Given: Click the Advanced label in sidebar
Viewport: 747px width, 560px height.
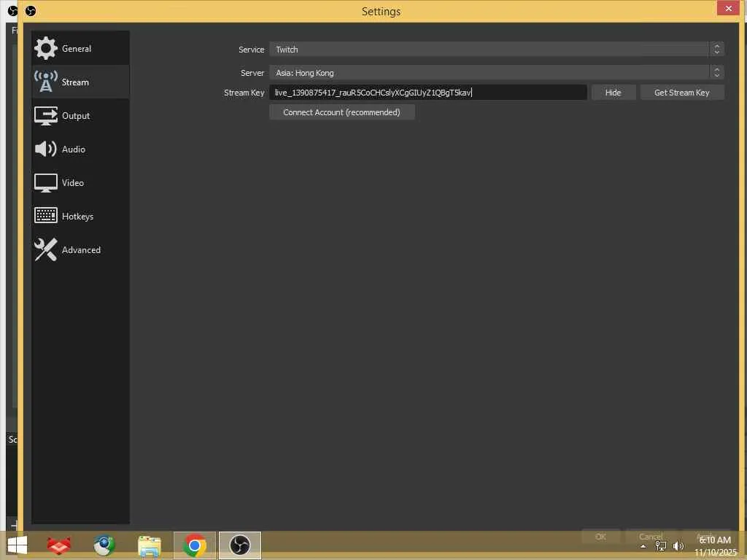Looking at the screenshot, I should tap(81, 250).
